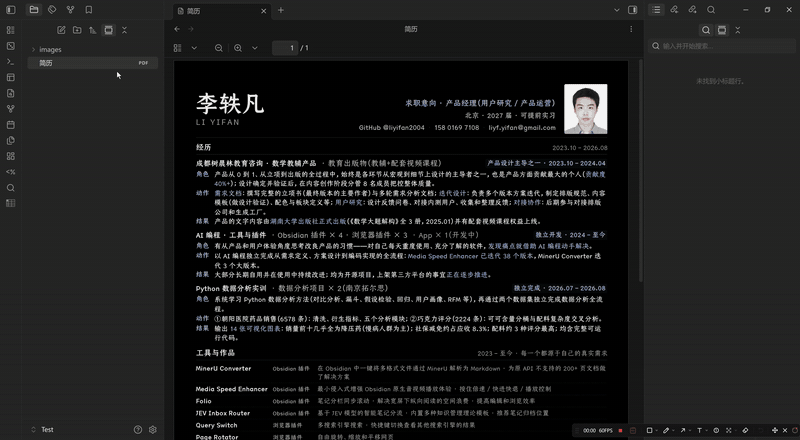This screenshot has width=800, height=440.
Task: Toggle the left sidebar collapse icon
Action: [x=10, y=10]
